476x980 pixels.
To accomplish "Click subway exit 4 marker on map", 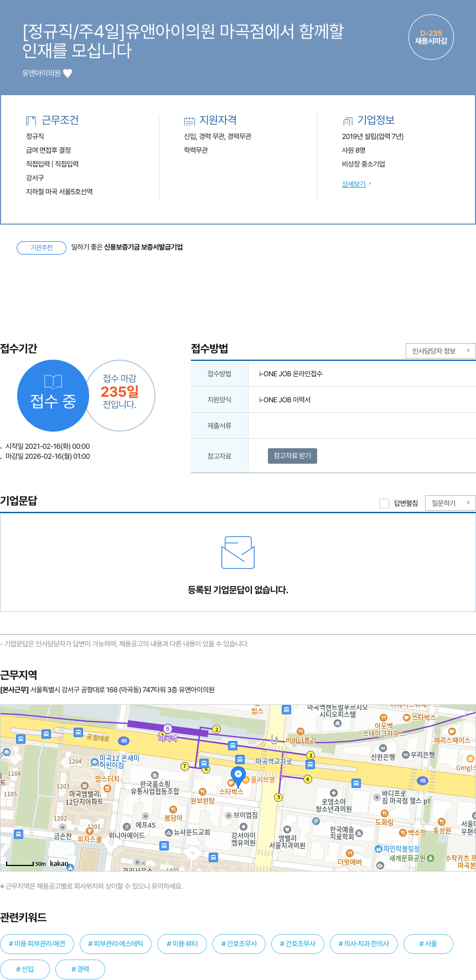I will pos(308,779).
